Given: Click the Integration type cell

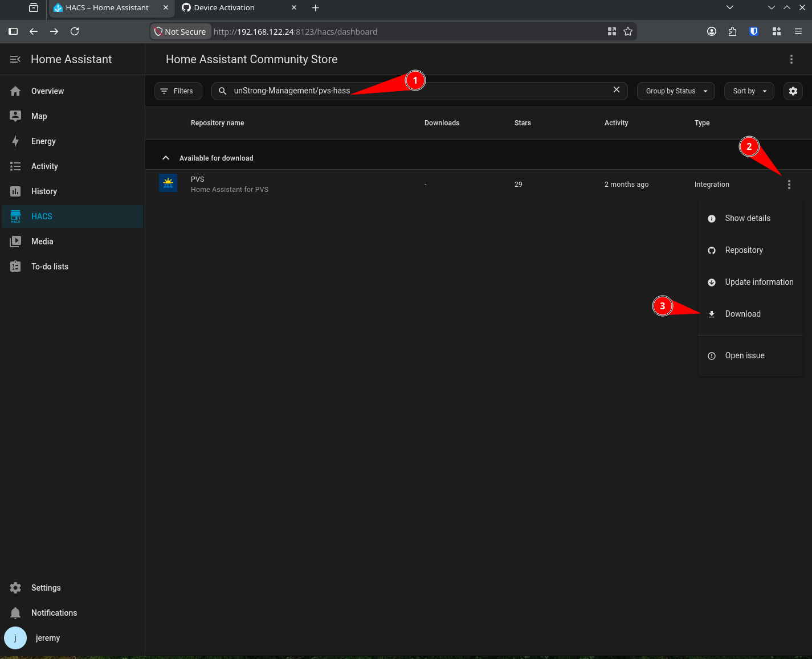Looking at the screenshot, I should pyautogui.click(x=712, y=185).
